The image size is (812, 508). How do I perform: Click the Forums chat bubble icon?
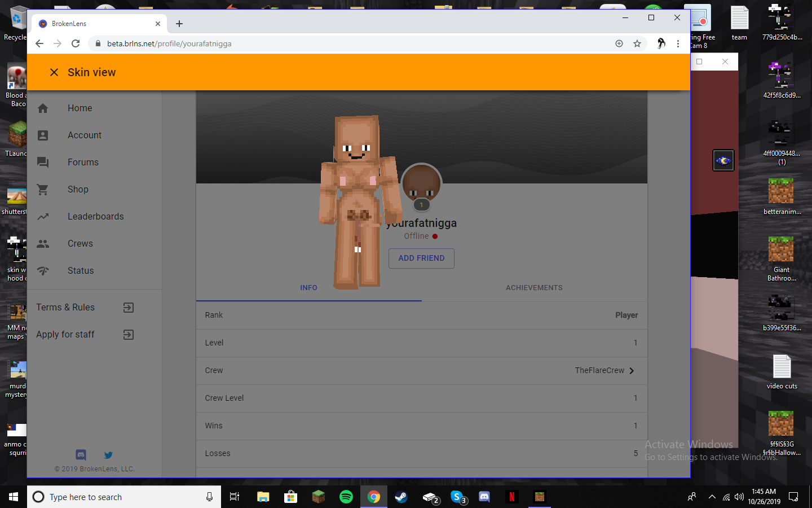43,163
